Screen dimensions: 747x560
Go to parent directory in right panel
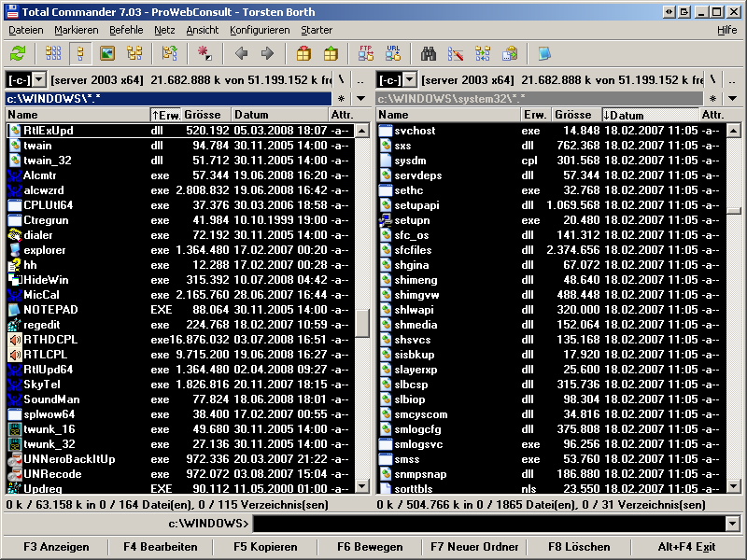point(732,80)
